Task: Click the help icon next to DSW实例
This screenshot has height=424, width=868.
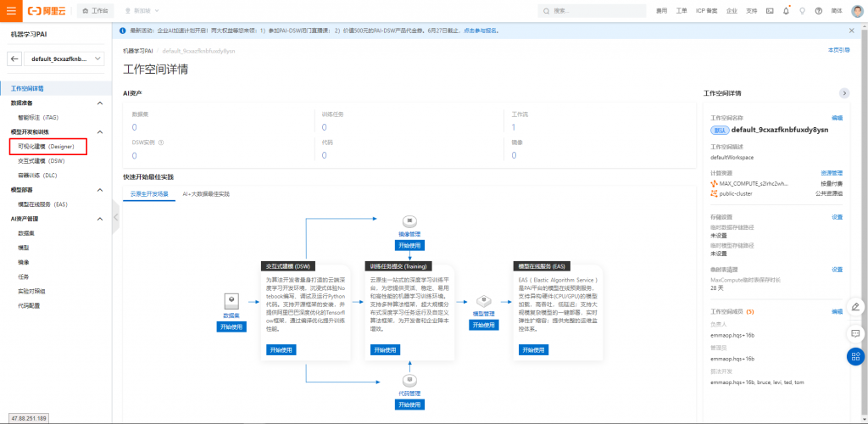Action: tap(161, 142)
